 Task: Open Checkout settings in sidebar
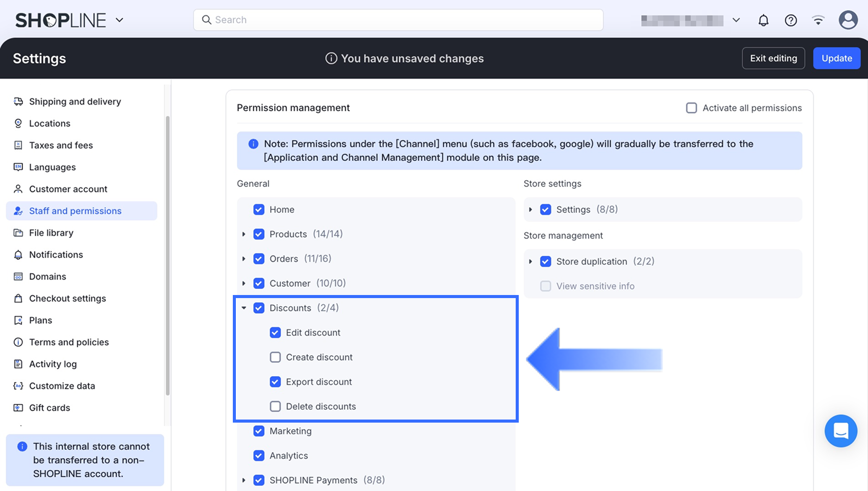[x=67, y=299]
